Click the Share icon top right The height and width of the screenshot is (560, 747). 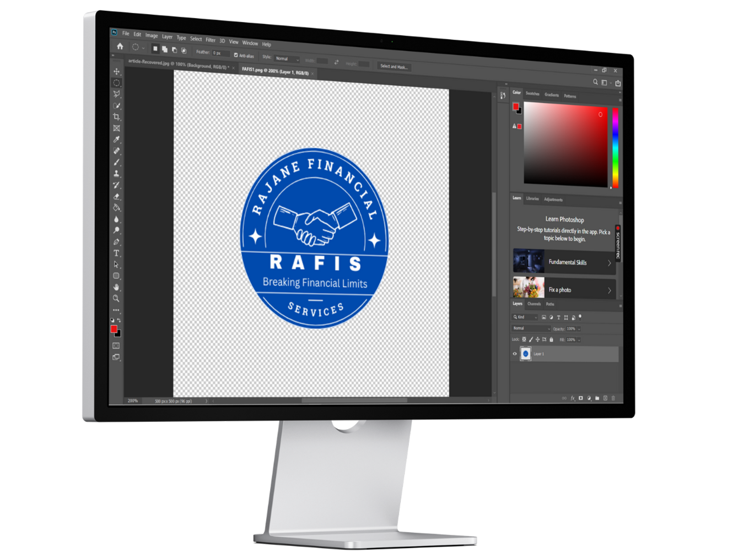tap(618, 83)
